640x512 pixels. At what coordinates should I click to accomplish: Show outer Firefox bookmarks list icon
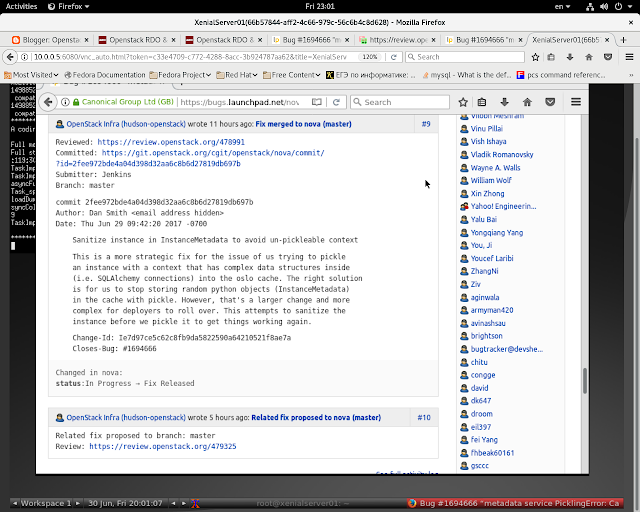click(x=551, y=57)
